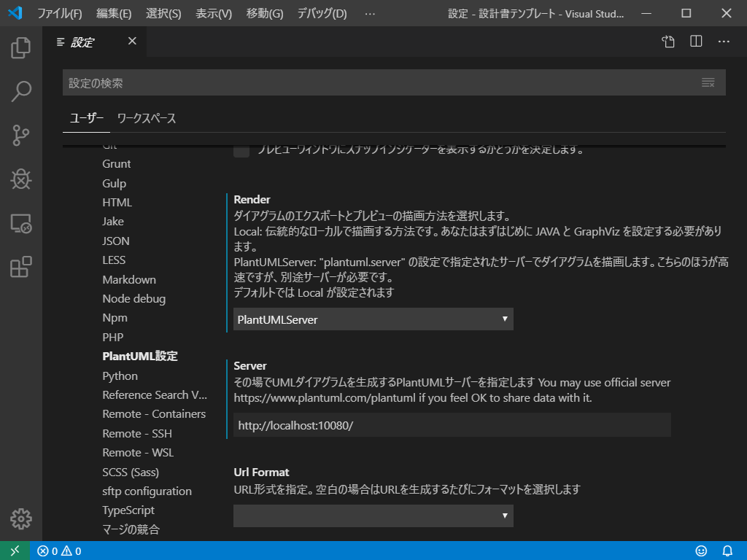Viewport: 747px width, 560px height.
Task: Click the Url Format setting title
Action: click(x=262, y=472)
